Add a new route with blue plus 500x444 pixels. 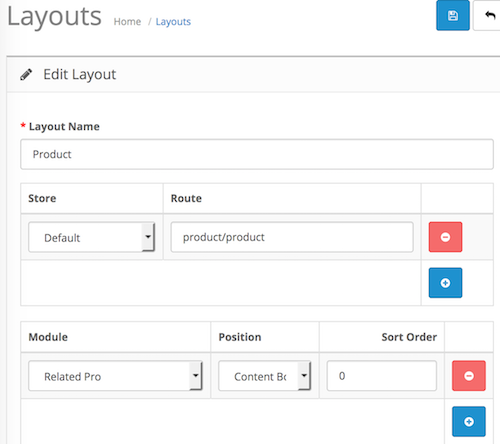pos(445,283)
